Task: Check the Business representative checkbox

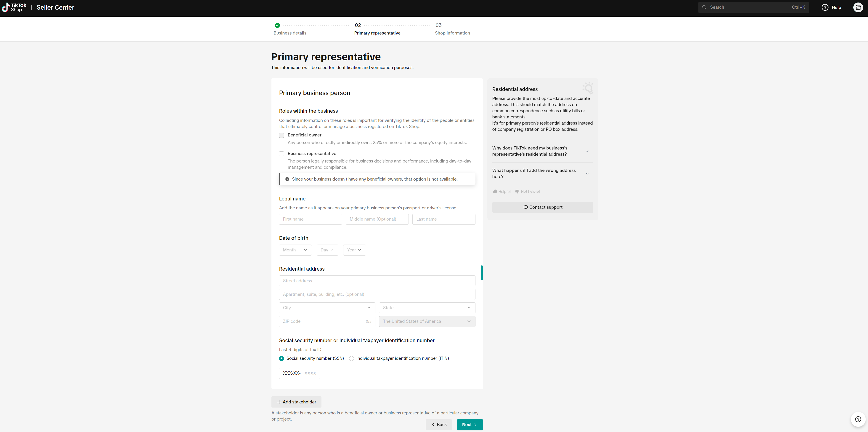Action: (281, 154)
